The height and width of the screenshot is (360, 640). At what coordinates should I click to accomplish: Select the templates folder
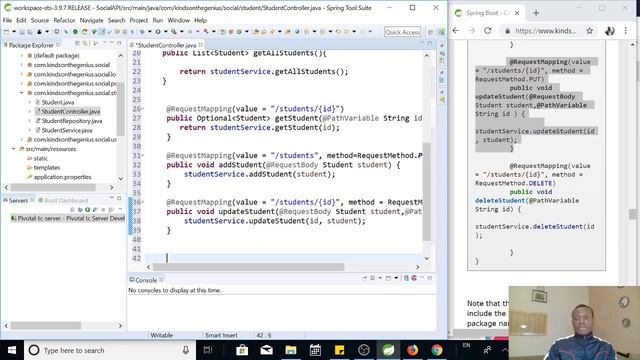point(47,168)
